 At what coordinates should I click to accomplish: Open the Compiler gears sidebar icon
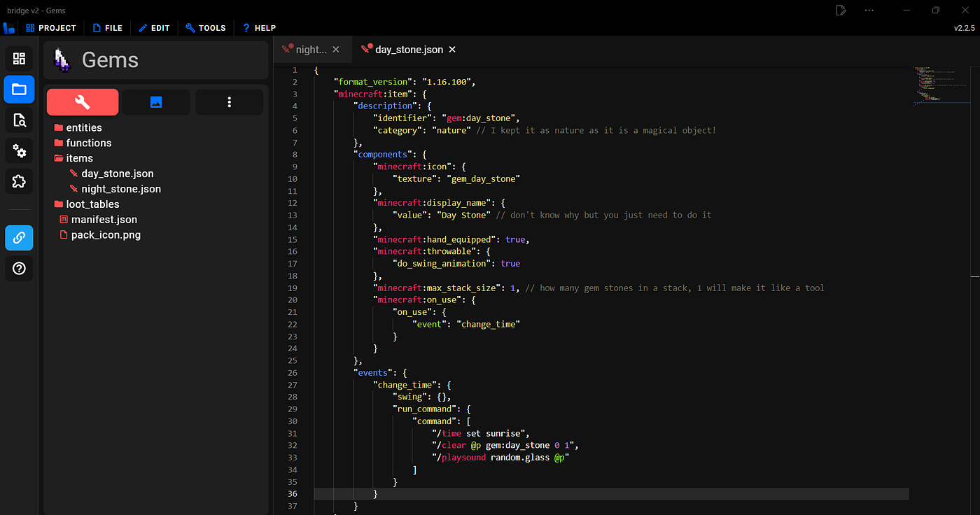pos(19,151)
